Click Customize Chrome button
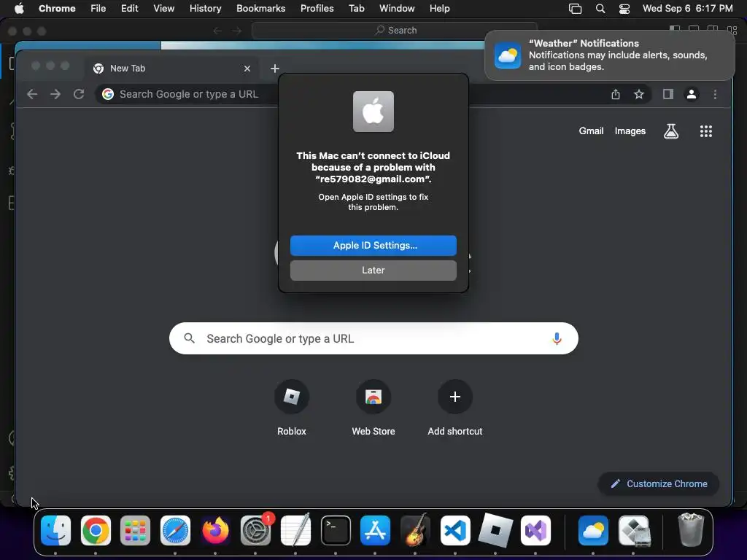Screen dimensions: 747x560 click(x=659, y=483)
